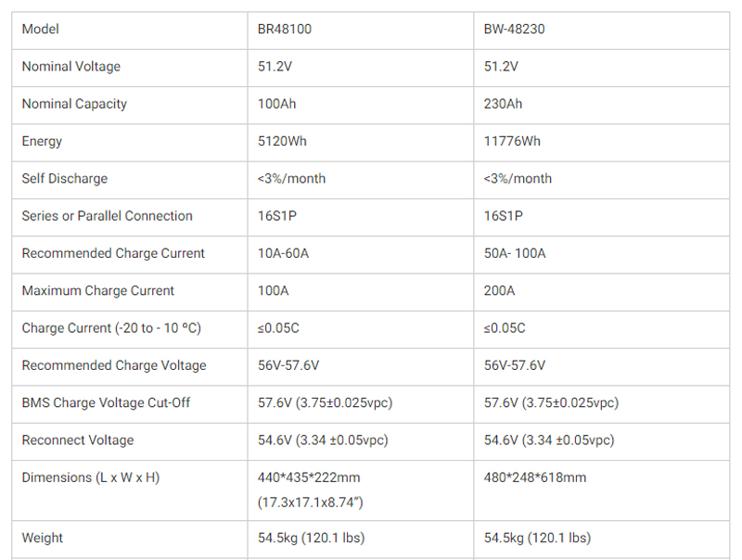742x560 pixels.
Task: Select the Charge Current (-20 to -10 ºC) label
Action: [111, 328]
